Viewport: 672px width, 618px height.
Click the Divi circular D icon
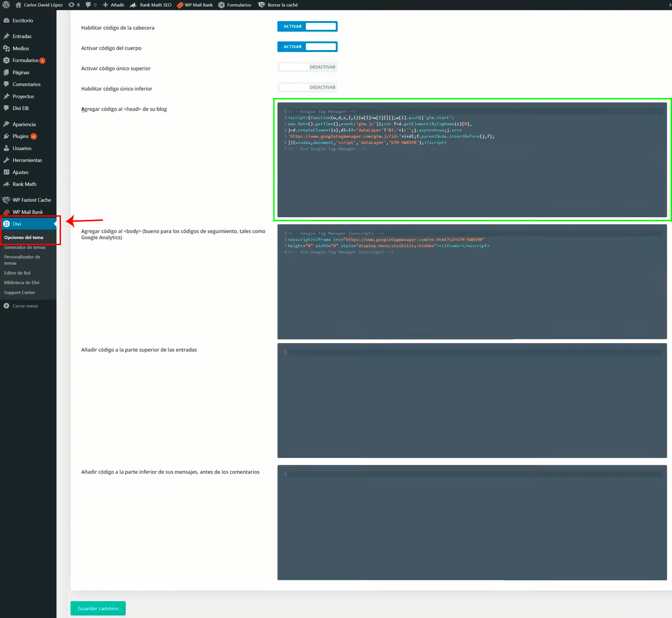tap(6, 224)
